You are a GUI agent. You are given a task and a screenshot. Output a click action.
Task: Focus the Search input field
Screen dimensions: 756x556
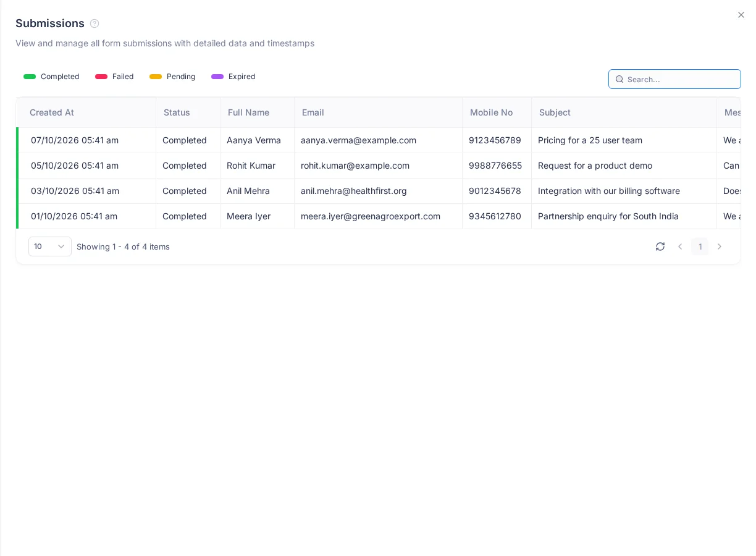coord(674,79)
